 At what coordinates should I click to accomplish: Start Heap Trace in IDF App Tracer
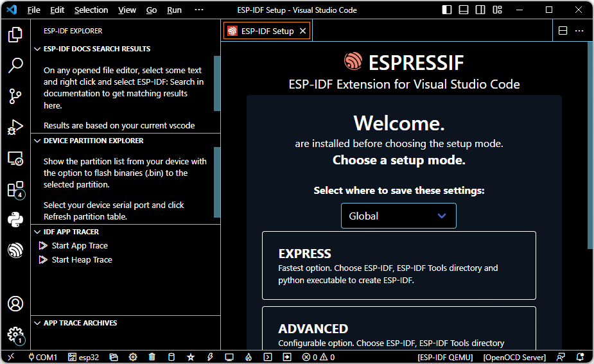click(82, 260)
